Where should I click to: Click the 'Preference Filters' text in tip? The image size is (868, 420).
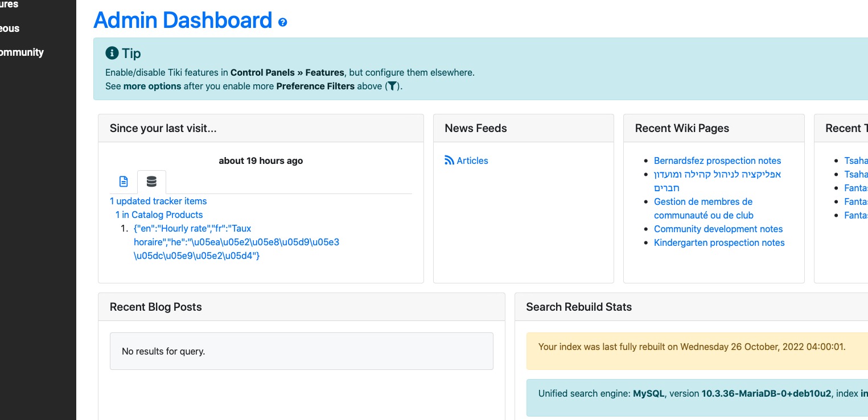[x=315, y=87]
